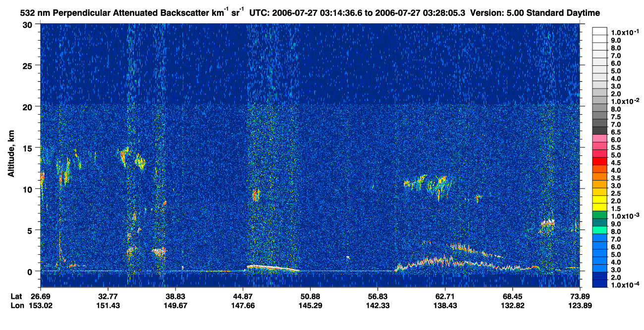
Task: Click the colorbar label 5.5
Action: pos(615,147)
